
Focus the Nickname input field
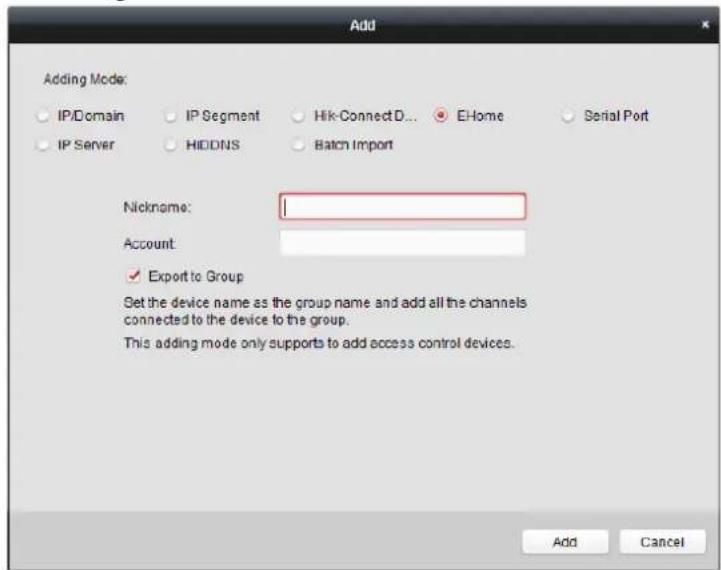(402, 206)
